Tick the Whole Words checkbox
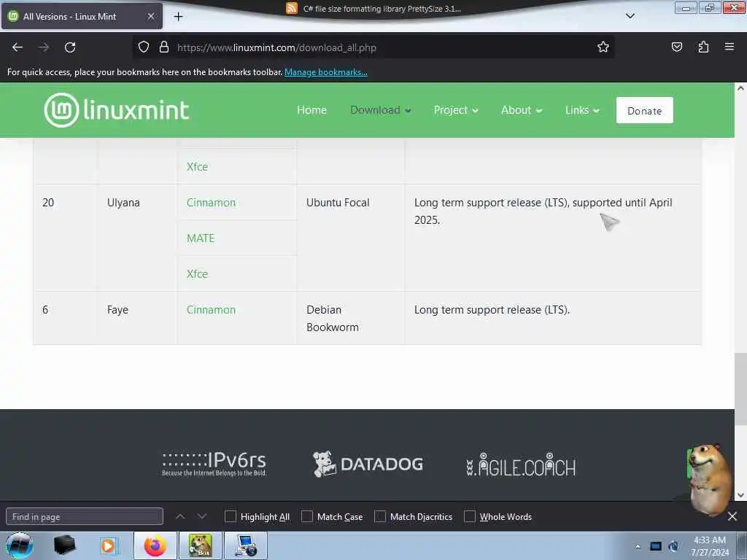This screenshot has width=747, height=560. 470,516
